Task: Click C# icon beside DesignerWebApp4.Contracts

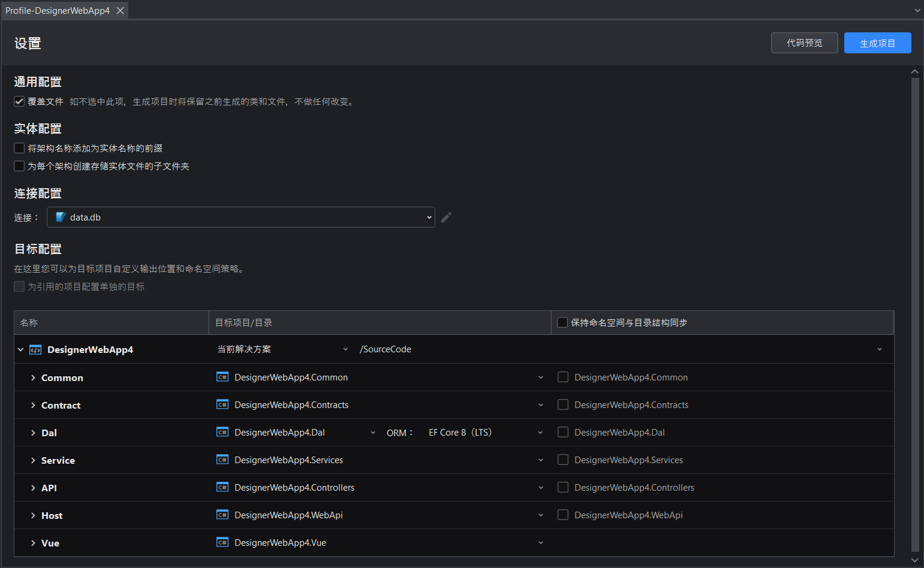Action: (x=222, y=404)
